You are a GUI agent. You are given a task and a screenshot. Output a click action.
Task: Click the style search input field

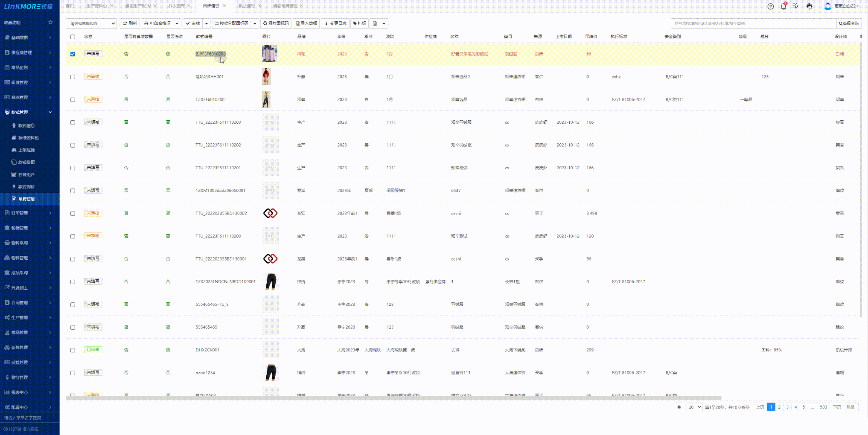click(x=753, y=23)
